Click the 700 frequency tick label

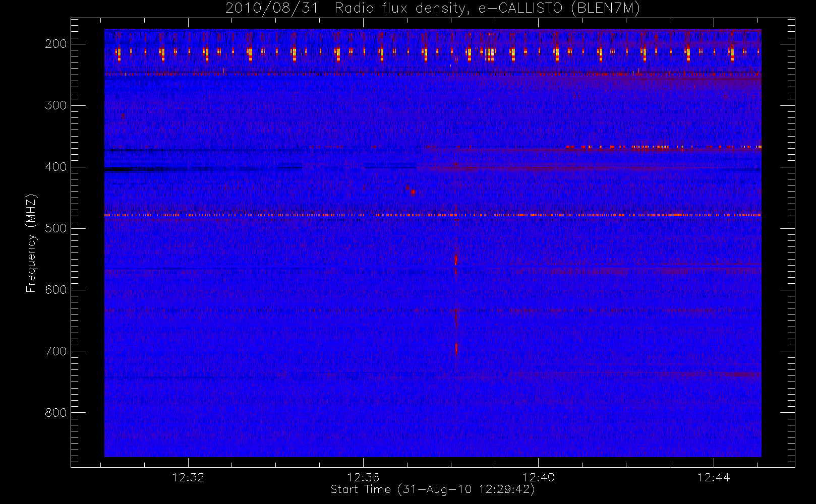pos(56,351)
